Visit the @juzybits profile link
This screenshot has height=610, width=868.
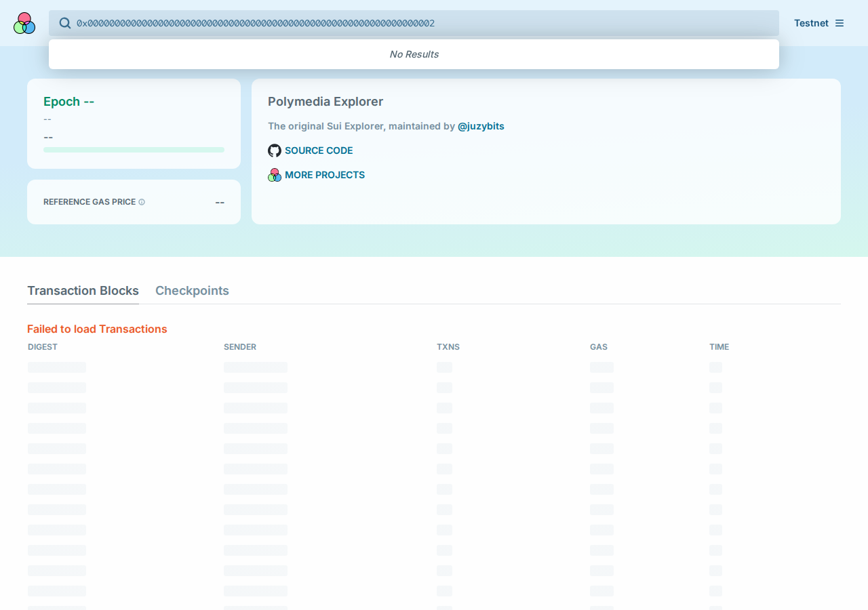click(481, 126)
